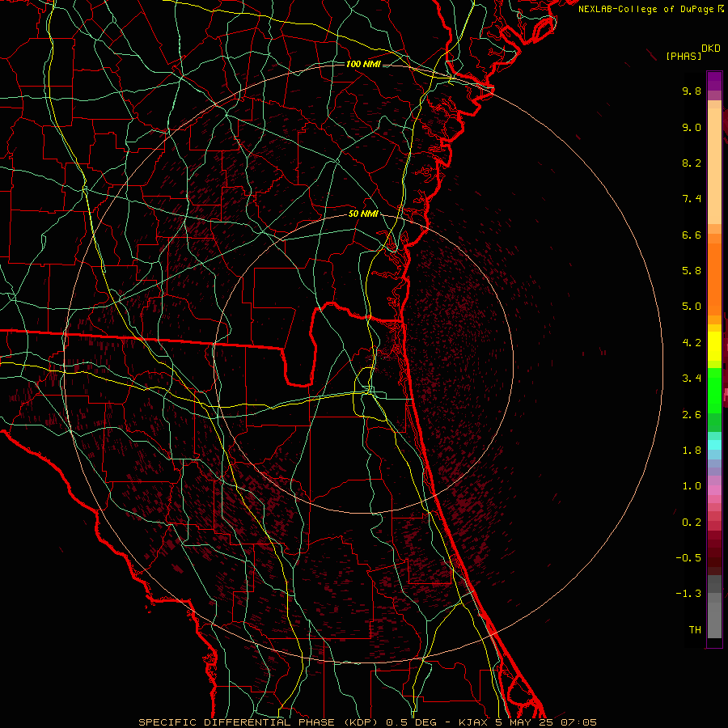Click the -0.5 value on the scale
This screenshot has width=728, height=728.
(x=688, y=558)
